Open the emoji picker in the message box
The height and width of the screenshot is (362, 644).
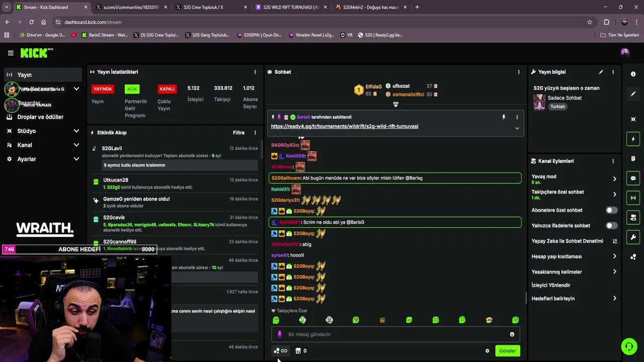pyautogui.click(x=512, y=334)
